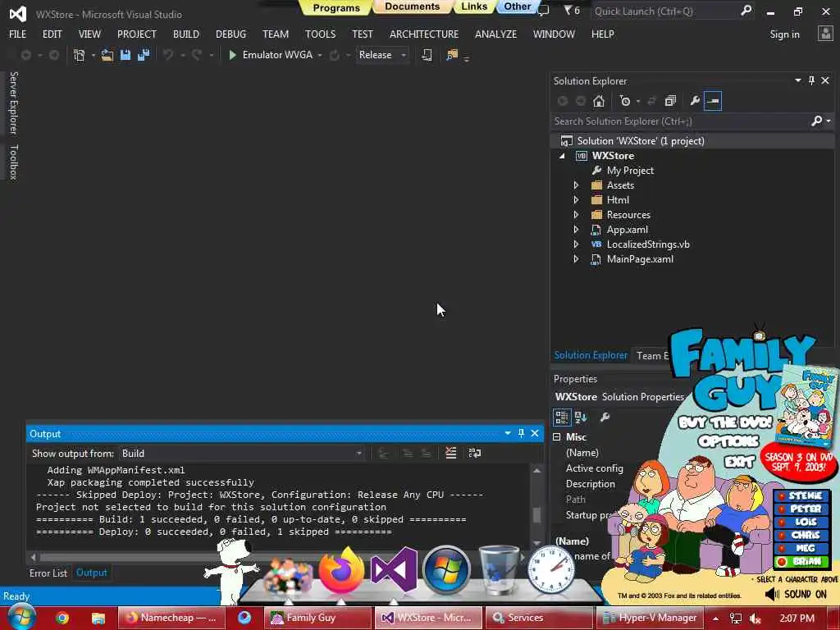
Task: Open Properties wrench icon in Solution Explorer
Action: (x=694, y=101)
